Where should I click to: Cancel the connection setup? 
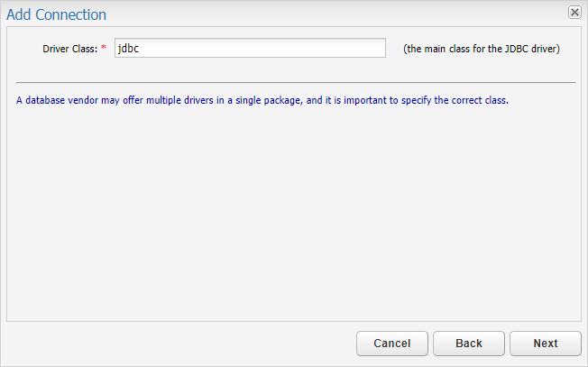[x=391, y=344]
